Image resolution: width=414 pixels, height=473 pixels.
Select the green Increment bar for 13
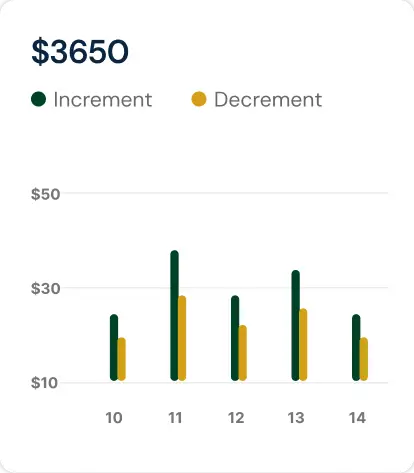[296, 325]
